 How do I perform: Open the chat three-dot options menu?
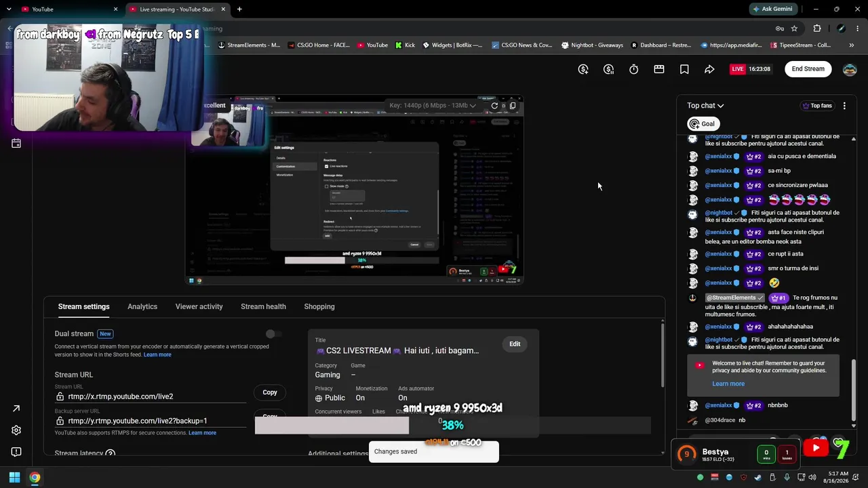pos(844,106)
